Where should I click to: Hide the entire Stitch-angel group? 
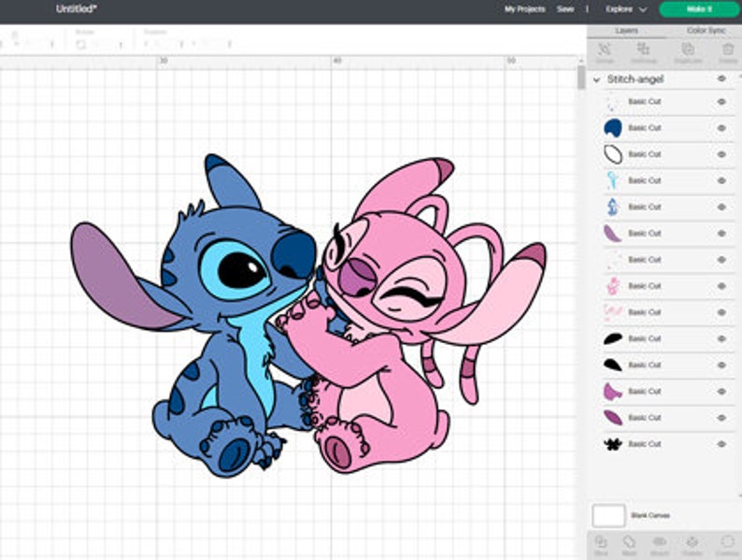point(721,79)
